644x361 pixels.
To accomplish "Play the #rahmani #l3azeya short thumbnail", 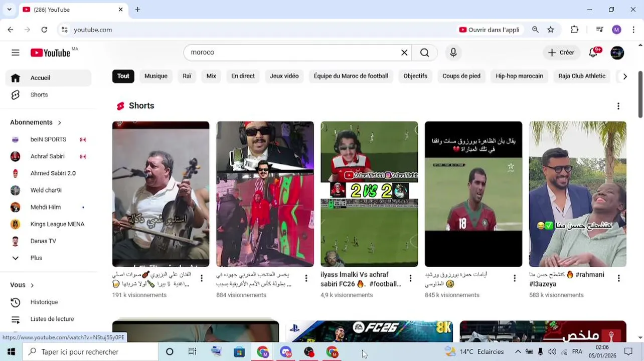I will coord(578,194).
